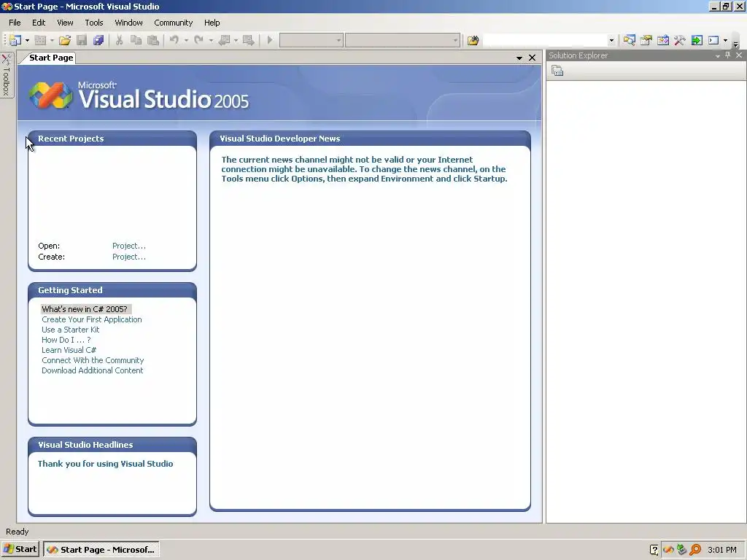The image size is (747, 560).
Task: Open the Help menu
Action: click(x=212, y=23)
